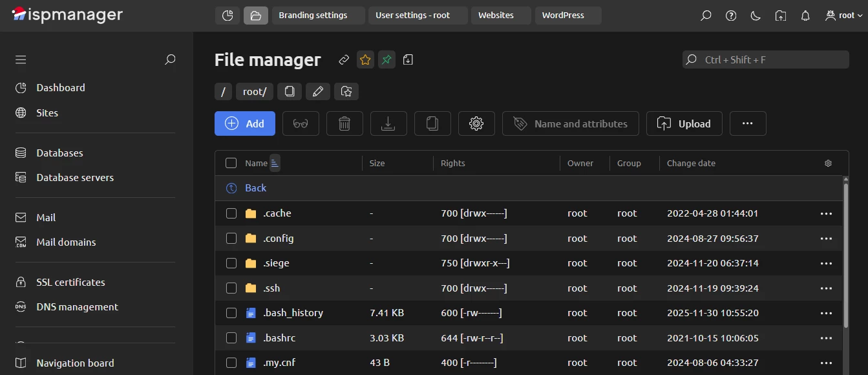Open file preview with the glasses icon
The width and height of the screenshot is (868, 375).
(x=301, y=123)
